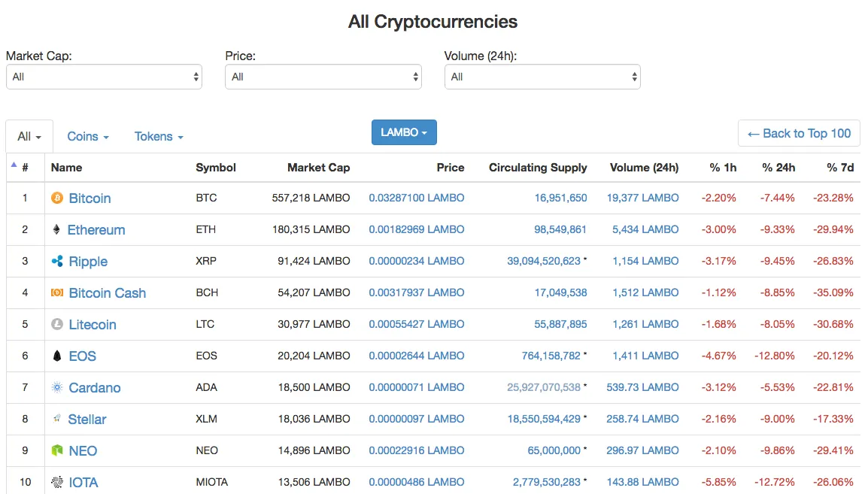Open the Litecoin link
The height and width of the screenshot is (494, 868).
[93, 324]
